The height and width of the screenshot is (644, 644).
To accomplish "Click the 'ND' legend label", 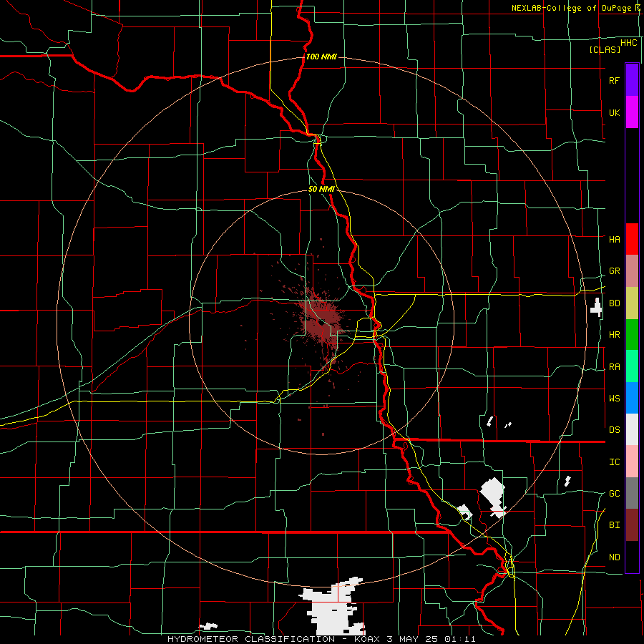I will point(614,557).
